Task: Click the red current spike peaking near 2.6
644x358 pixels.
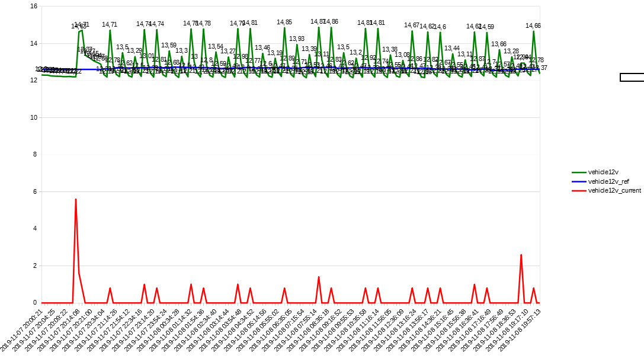Action: [x=521, y=255]
